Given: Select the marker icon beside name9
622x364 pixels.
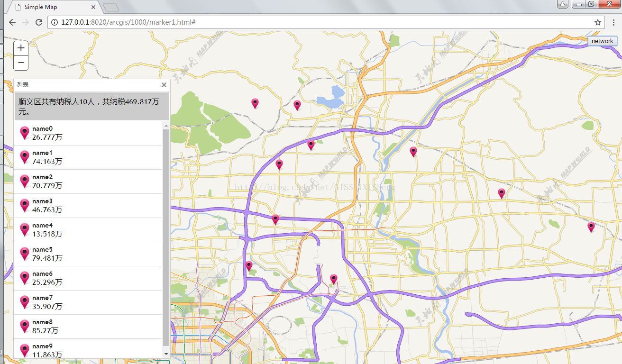Looking at the screenshot, I should pos(25,351).
